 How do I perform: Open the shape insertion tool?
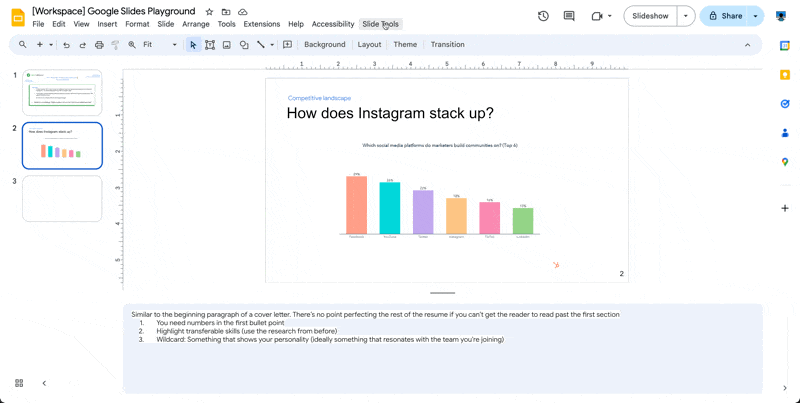244,45
